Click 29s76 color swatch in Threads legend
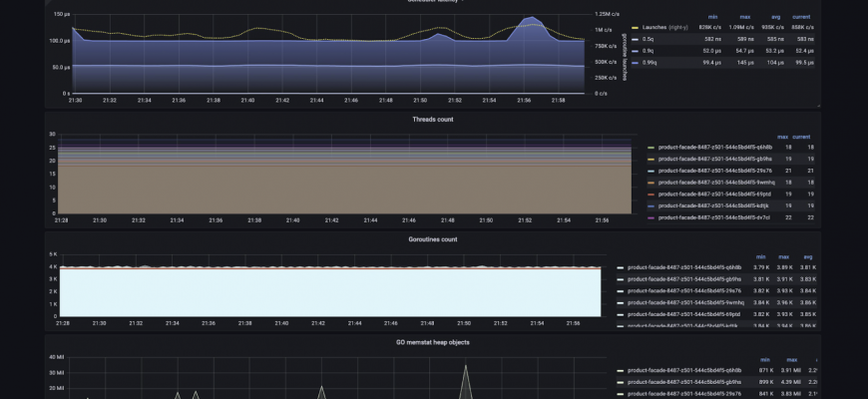The image size is (868, 399). pyautogui.click(x=651, y=171)
